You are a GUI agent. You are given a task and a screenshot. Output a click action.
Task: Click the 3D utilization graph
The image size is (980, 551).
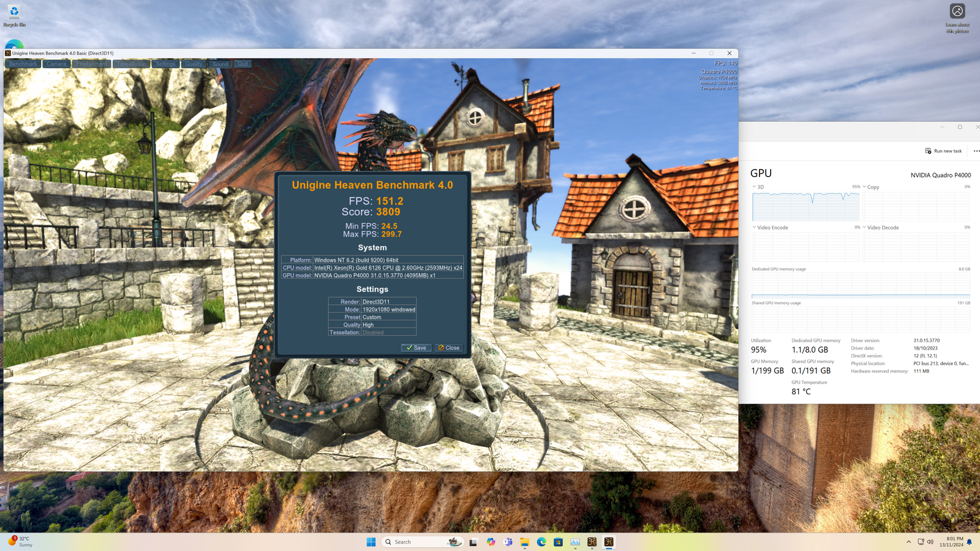[x=806, y=206]
